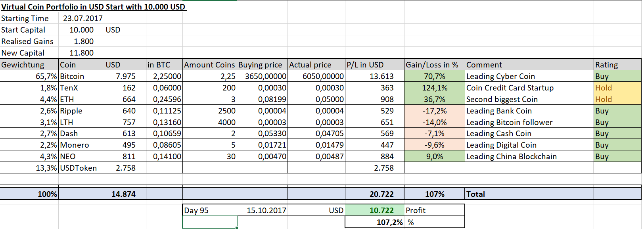Select NEO's gain cell 9,0%
This screenshot has height=229, width=644.
[434, 156]
